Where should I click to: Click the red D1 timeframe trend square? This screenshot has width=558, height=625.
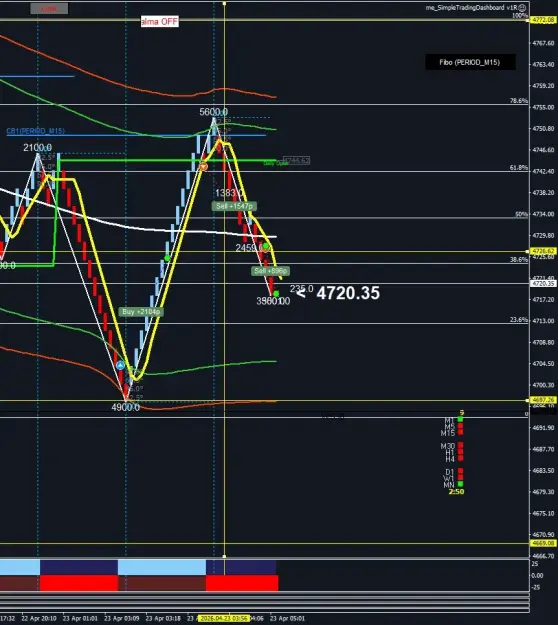coord(461,471)
